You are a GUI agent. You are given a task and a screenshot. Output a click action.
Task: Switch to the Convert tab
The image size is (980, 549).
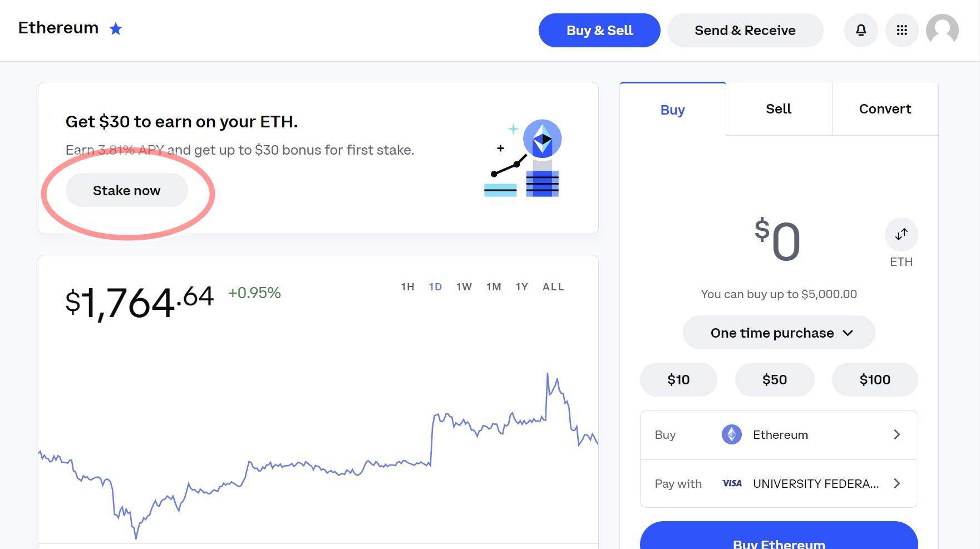885,109
